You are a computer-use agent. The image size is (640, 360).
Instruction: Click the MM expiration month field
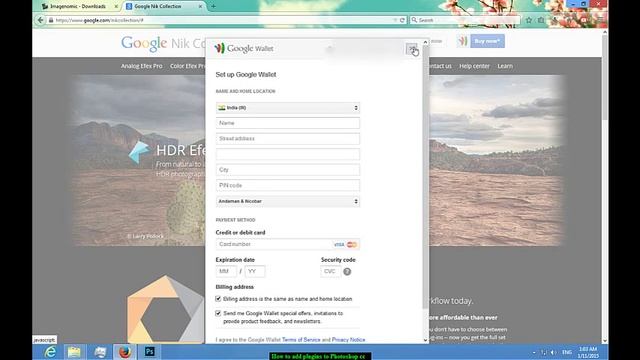pyautogui.click(x=226, y=271)
